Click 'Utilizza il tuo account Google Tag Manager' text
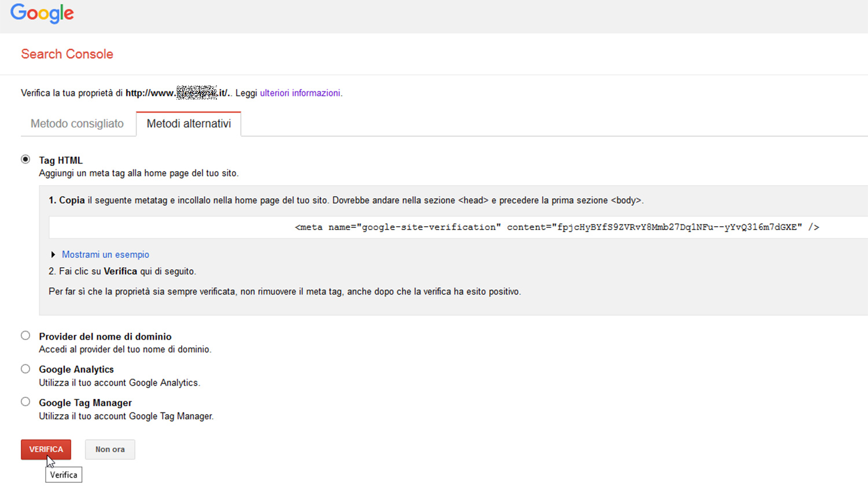Screen dimensions: 868x491 click(x=126, y=416)
